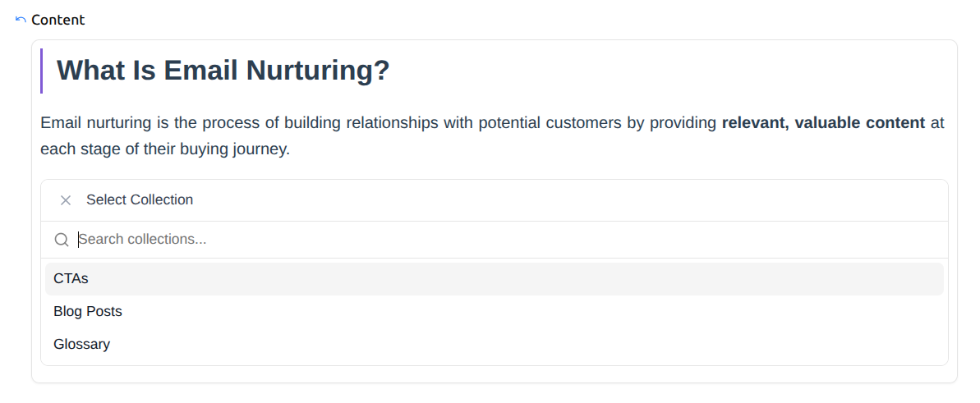Viewport: 980px width, 403px height.
Task: Click the Content breadcrumb label
Action: tap(58, 20)
